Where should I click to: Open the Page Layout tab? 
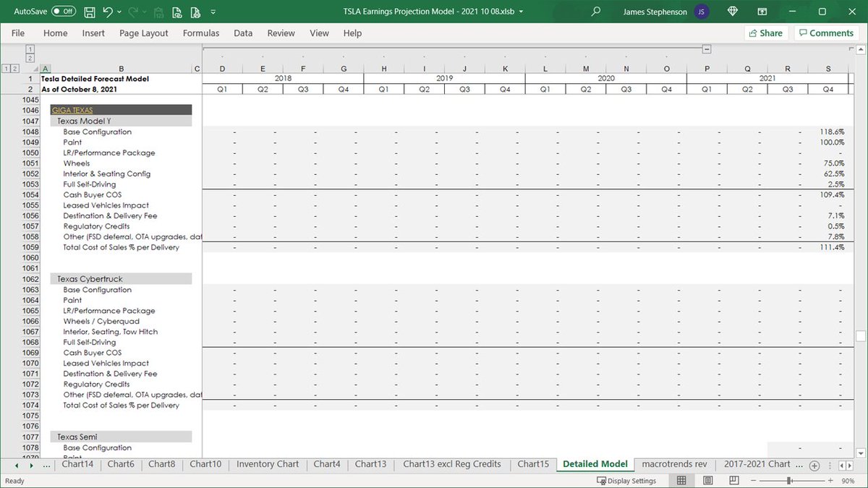(x=144, y=33)
